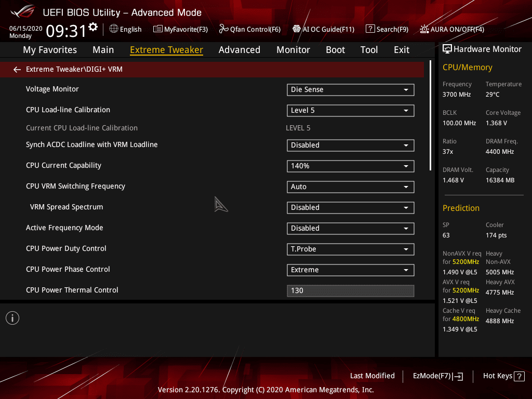Viewport: 532px width, 399px height.
Task: Expand CPU Power Phase Control dropdown
Action: [351, 270]
